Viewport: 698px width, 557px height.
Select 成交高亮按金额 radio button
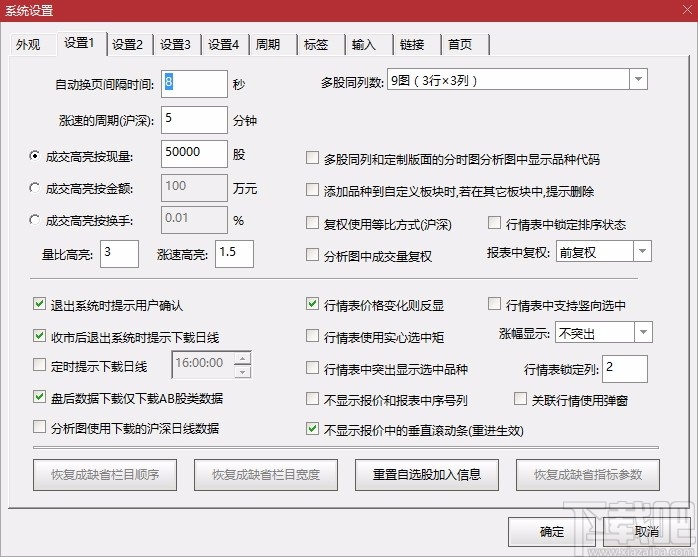point(34,188)
